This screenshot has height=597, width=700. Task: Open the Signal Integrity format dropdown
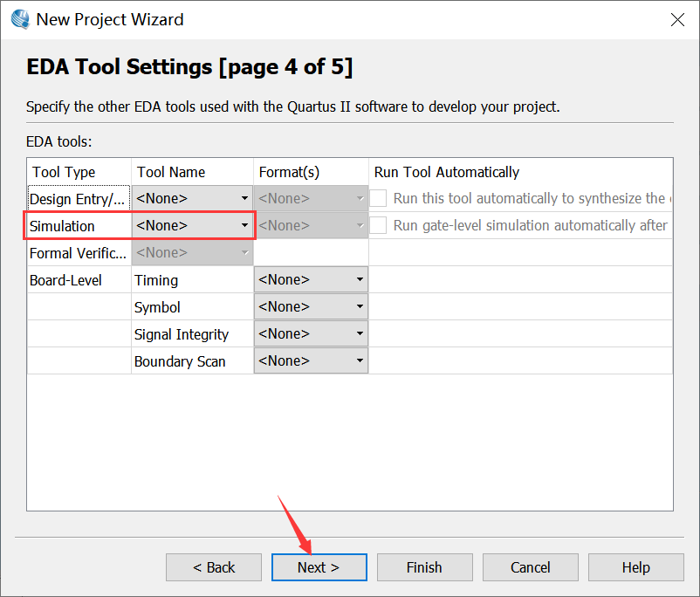(311, 334)
